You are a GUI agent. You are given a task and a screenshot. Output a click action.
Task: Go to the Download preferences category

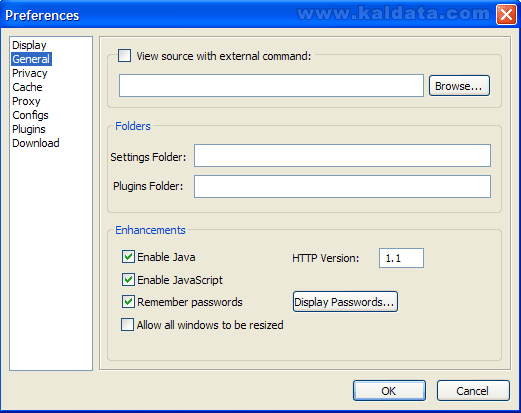click(x=36, y=143)
